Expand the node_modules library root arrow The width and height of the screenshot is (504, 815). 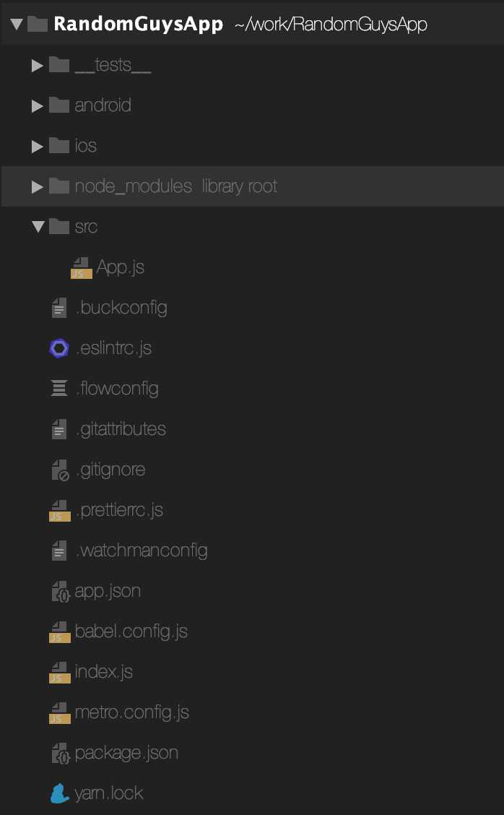[x=37, y=186]
